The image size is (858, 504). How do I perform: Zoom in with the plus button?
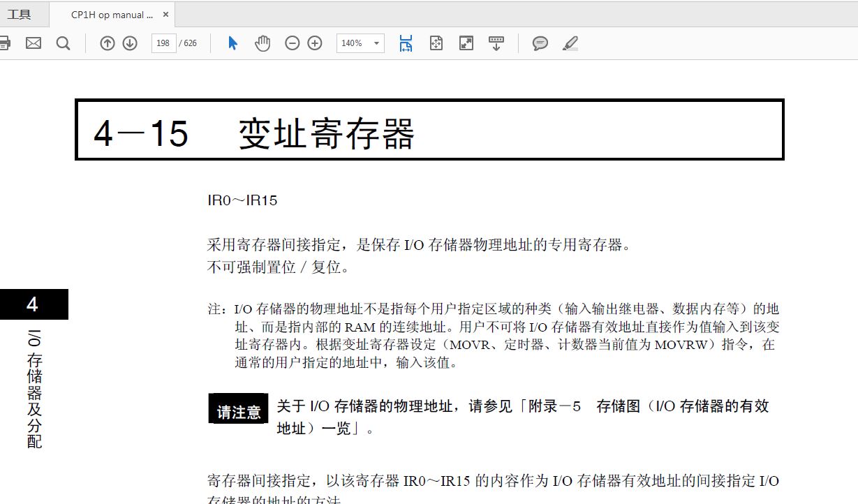point(315,43)
